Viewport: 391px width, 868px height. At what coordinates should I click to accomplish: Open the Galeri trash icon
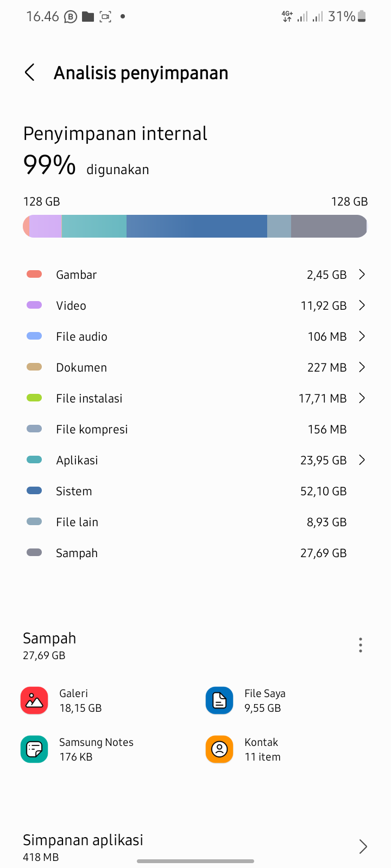34,700
